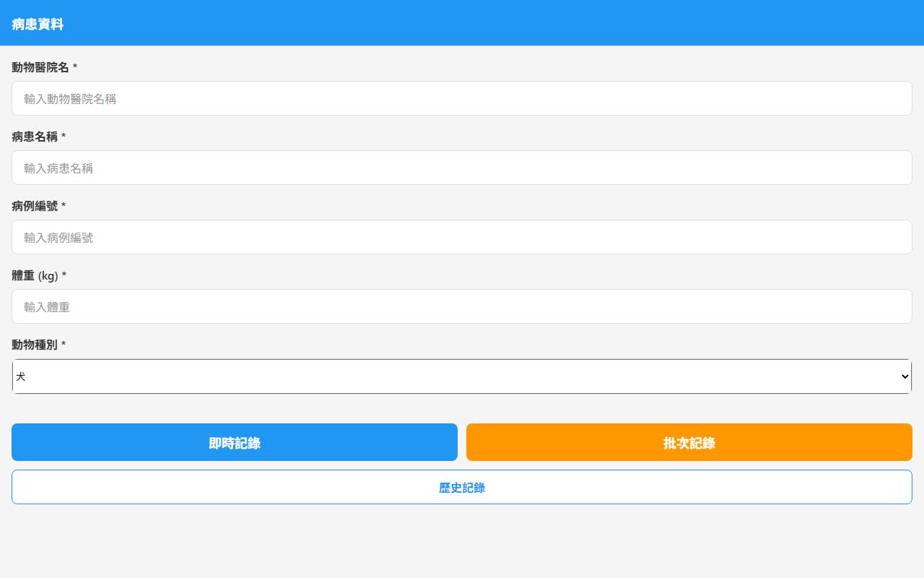Click the 動物種別 field label
Image resolution: width=924 pixels, height=578 pixels.
tap(38, 345)
